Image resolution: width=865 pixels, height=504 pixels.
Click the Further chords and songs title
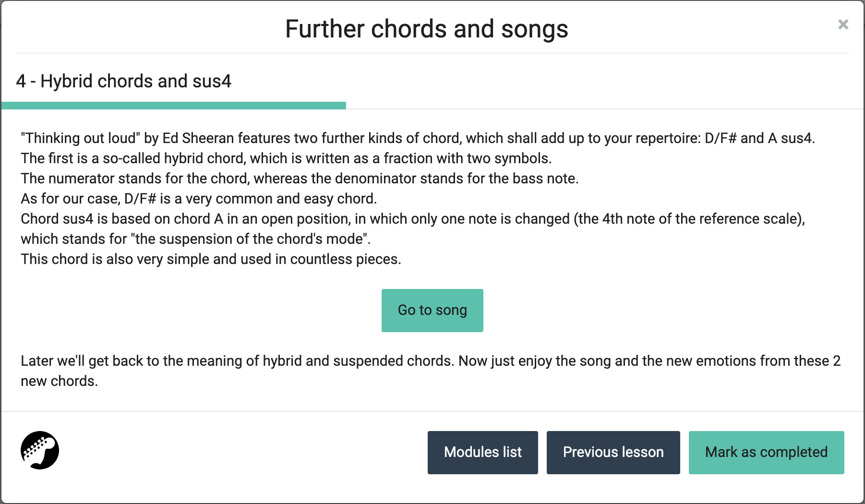[427, 29]
